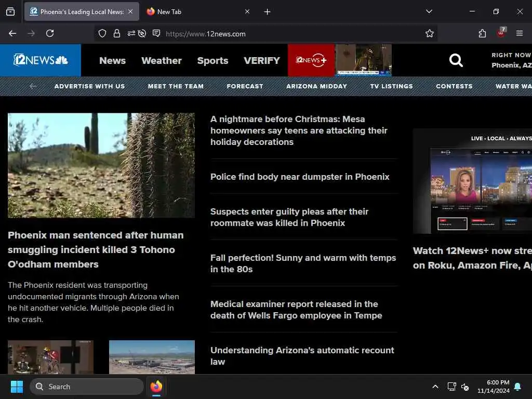Go back using browser back arrow
This screenshot has height=399, width=532.
click(x=12, y=33)
